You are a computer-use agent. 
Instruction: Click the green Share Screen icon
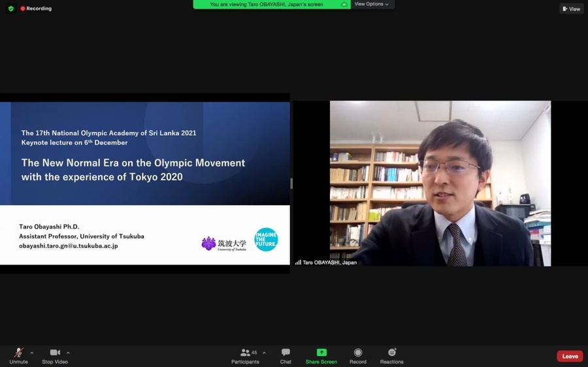click(321, 353)
